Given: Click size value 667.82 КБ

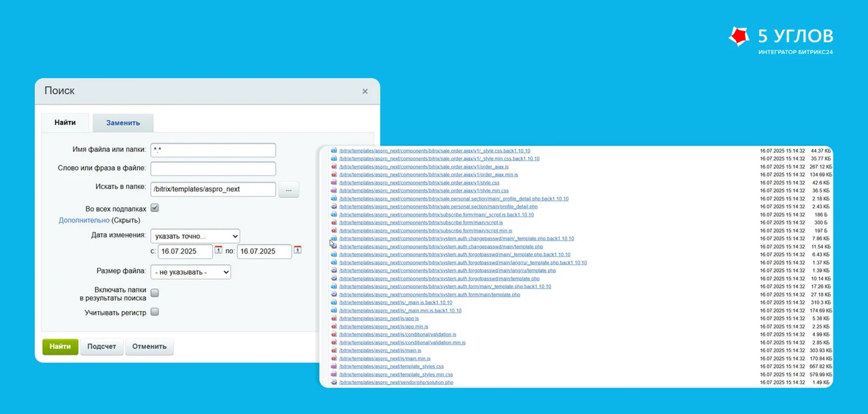Looking at the screenshot, I should coord(820,367).
